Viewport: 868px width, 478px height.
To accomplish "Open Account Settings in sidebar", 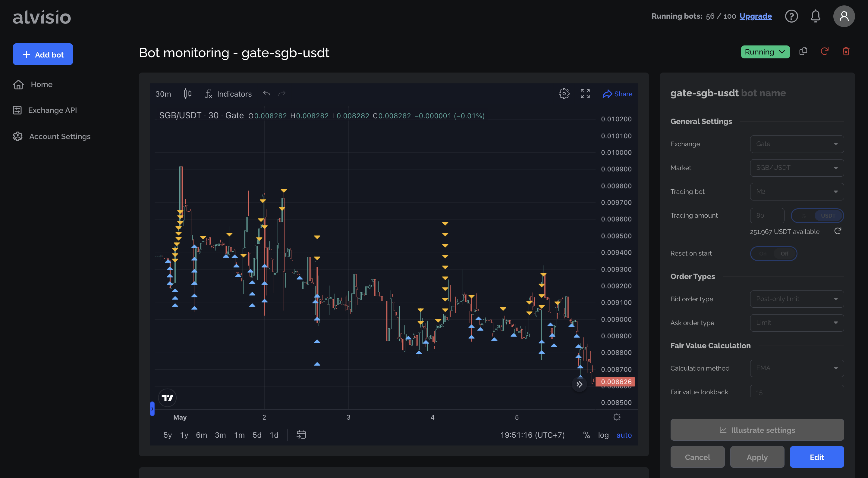I will click(60, 136).
